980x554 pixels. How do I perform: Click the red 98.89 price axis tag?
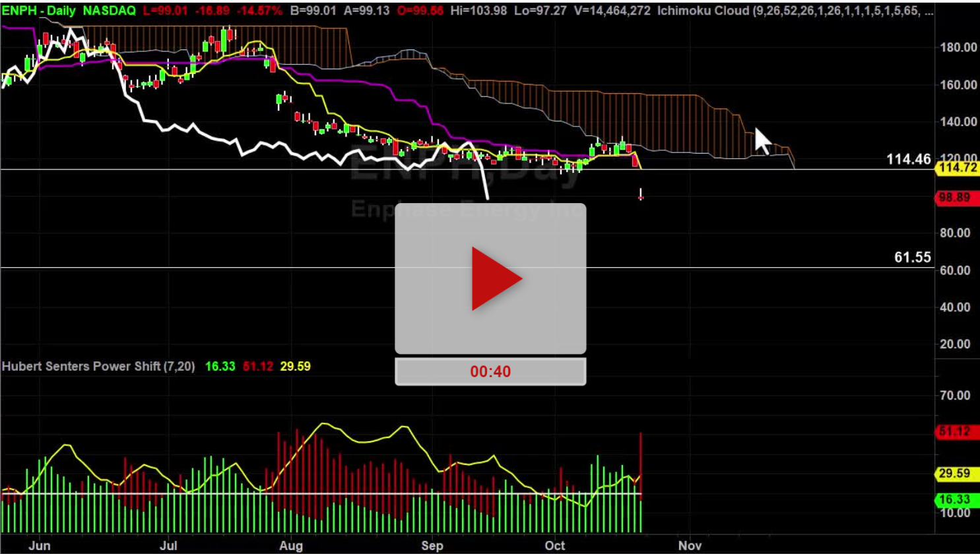(x=958, y=197)
